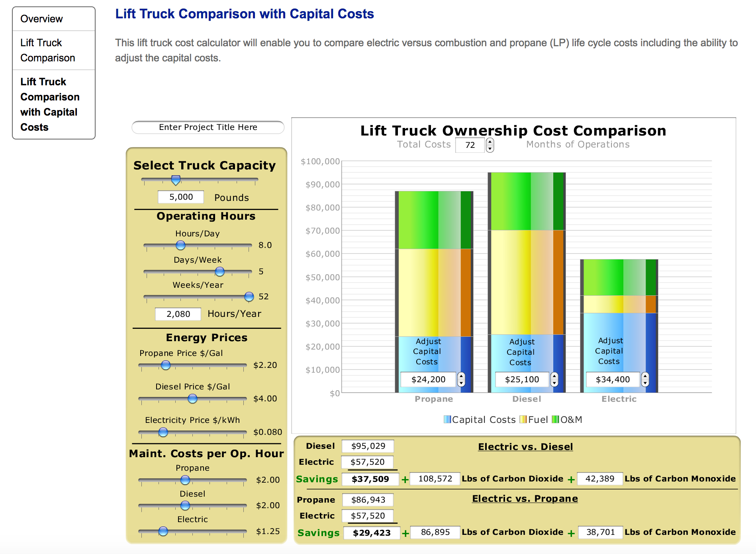Click the Propane maintenance cost slider knob
Screen dimensions: 756x554
[185, 480]
